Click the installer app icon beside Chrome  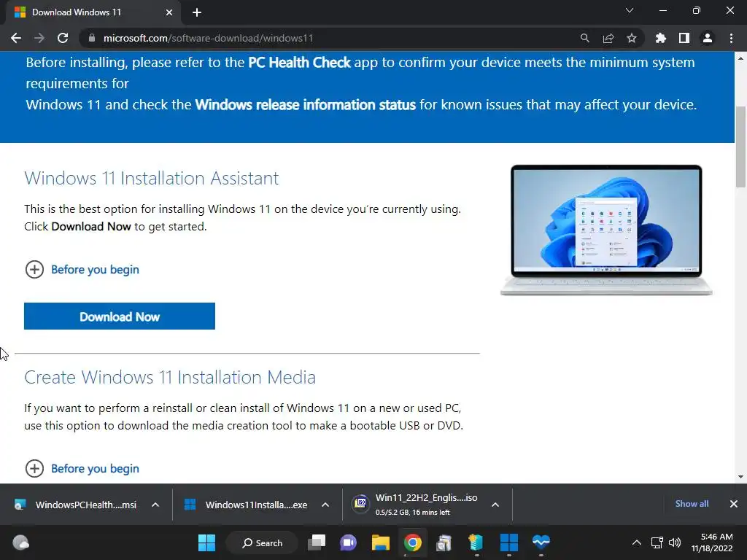click(x=444, y=542)
